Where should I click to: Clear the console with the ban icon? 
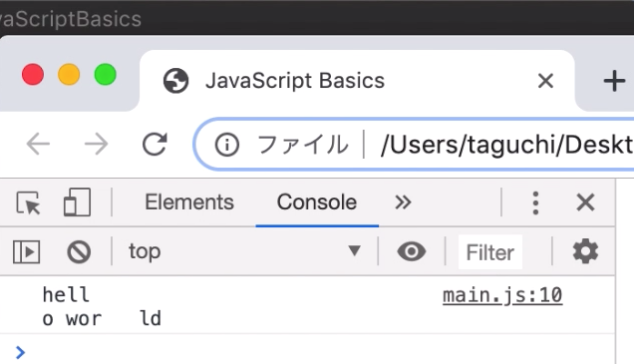79,252
